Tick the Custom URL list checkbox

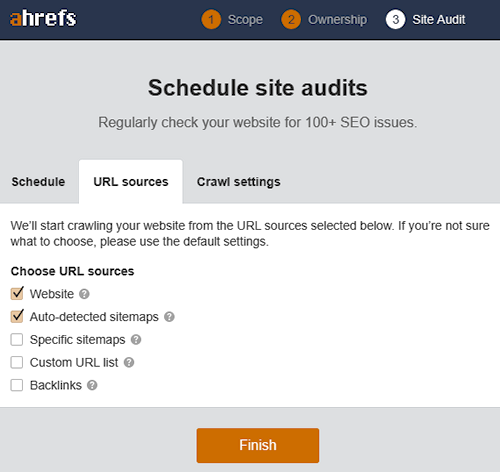tap(17, 362)
